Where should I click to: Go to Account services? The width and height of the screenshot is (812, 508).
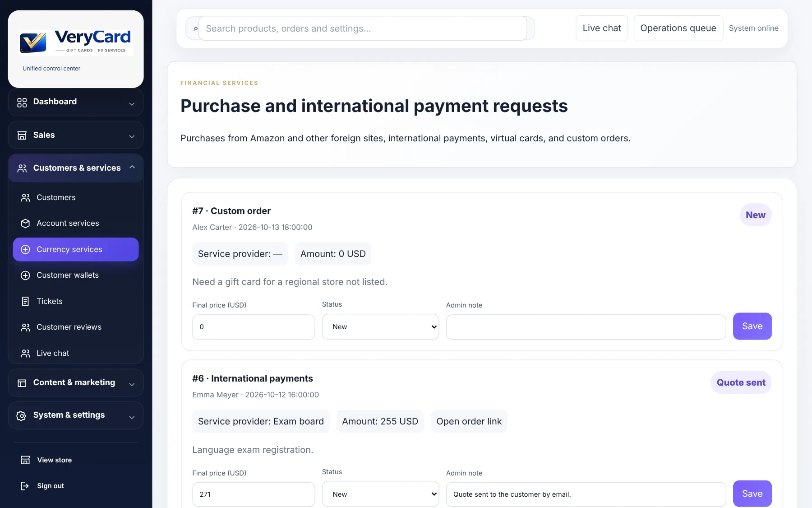[x=76, y=224]
